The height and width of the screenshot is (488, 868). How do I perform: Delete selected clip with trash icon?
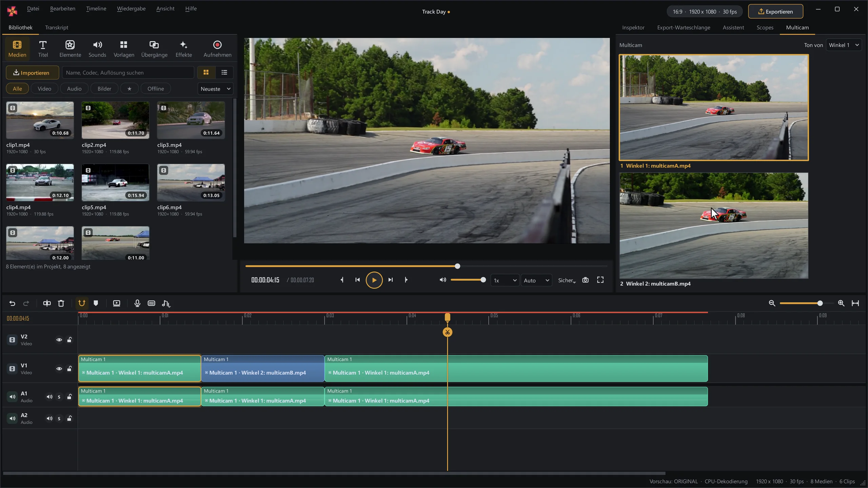coord(61,303)
